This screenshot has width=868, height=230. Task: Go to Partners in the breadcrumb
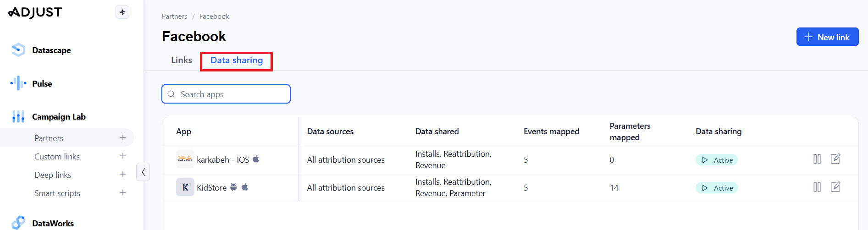point(174,16)
